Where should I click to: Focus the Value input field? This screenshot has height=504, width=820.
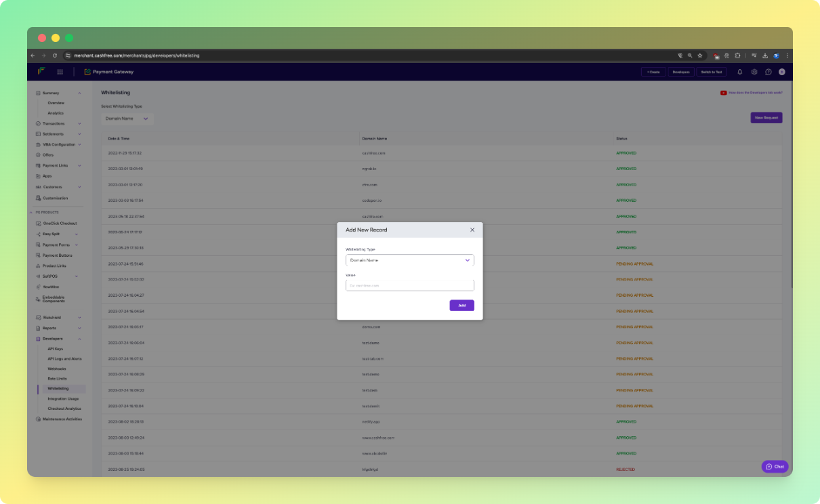pos(410,285)
